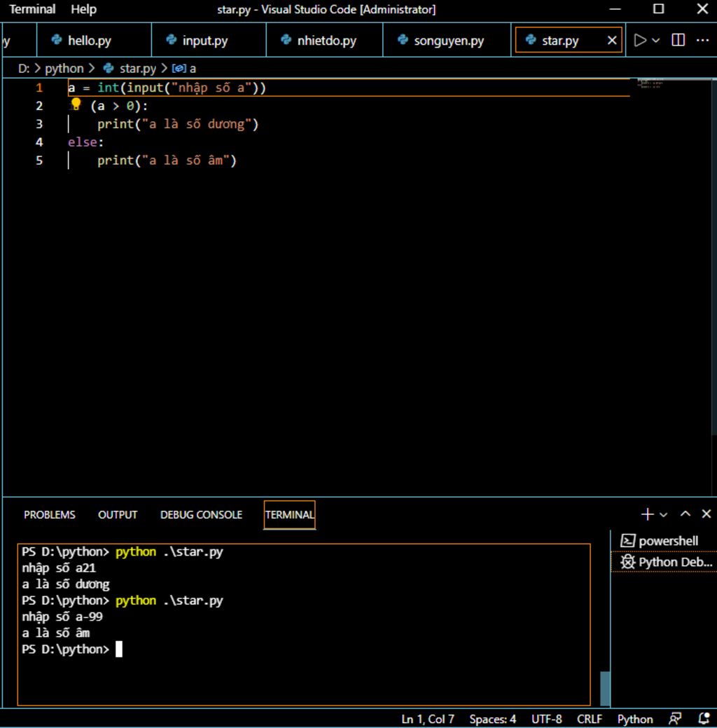The height and width of the screenshot is (728, 717).
Task: Click terminal output 'a là số dương'
Action: tap(66, 584)
